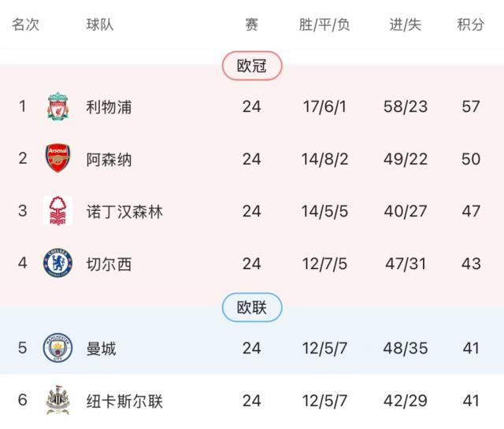
Task: Click the Arsenal club crest icon
Action: [57, 159]
